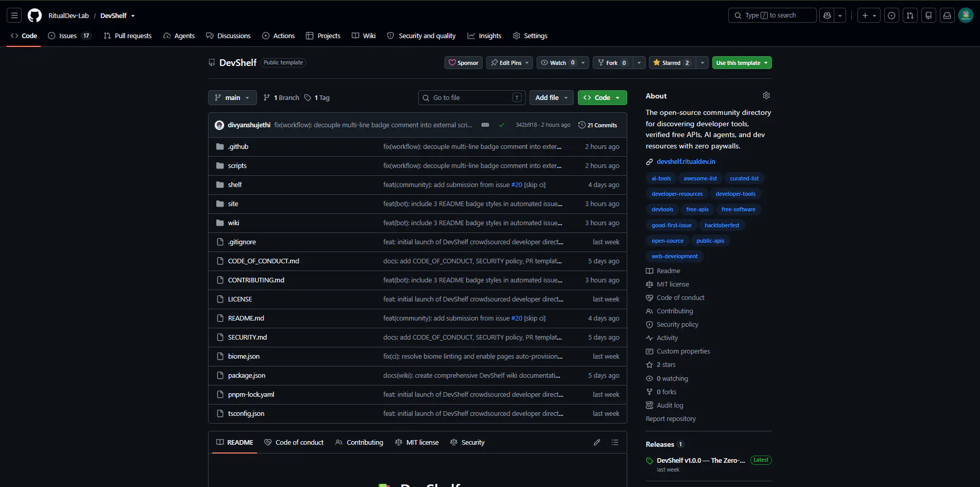
Task: Open the scripts folder
Action: 237,165
